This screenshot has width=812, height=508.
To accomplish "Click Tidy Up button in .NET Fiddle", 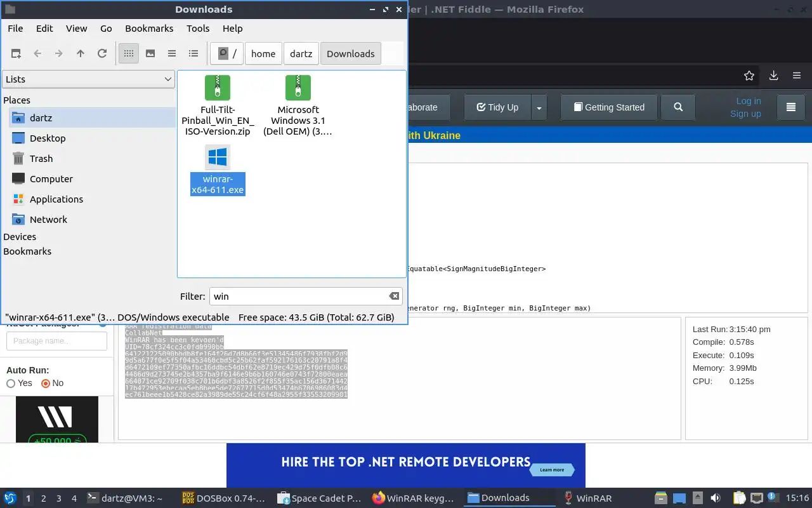I will (x=497, y=107).
